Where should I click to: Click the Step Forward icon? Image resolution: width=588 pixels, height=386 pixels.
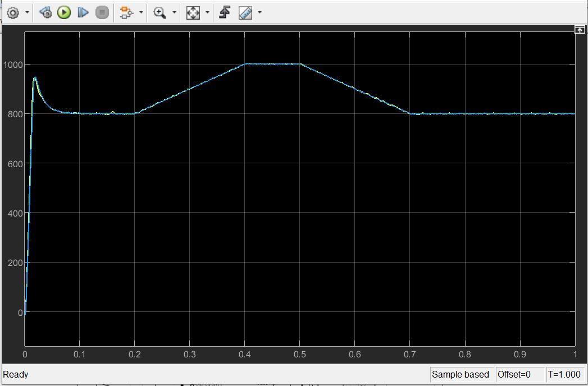pyautogui.click(x=83, y=13)
